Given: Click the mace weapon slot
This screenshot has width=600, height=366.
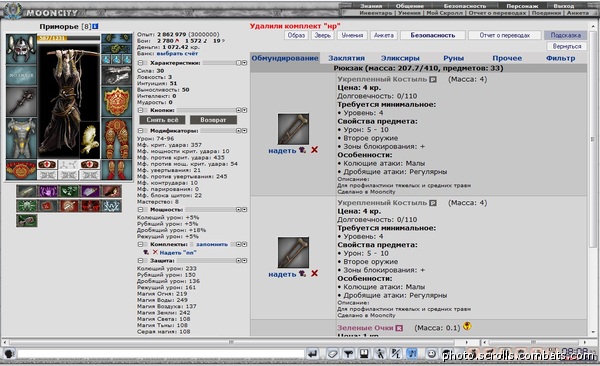Looking at the screenshot, I should [x=21, y=102].
